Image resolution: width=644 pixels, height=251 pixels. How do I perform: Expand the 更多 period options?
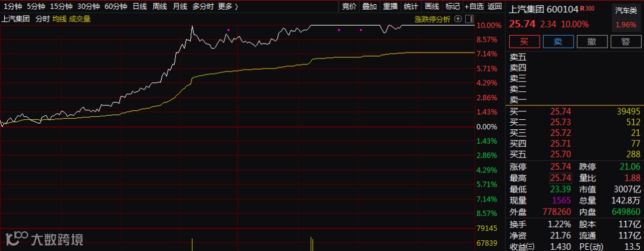[228, 6]
